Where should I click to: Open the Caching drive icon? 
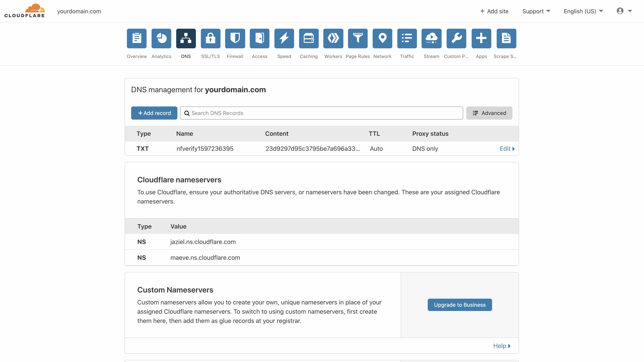click(309, 38)
